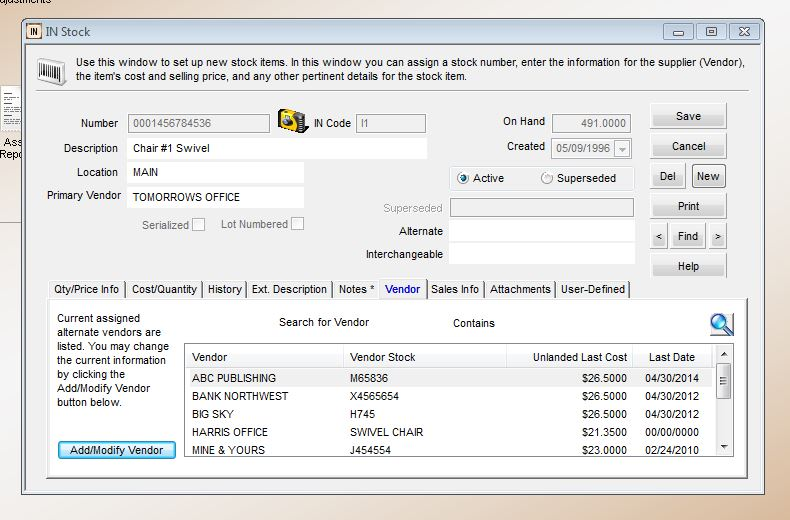Viewport: 790px width, 520px height.
Task: Toggle the Lot Numbered checkbox
Action: pyautogui.click(x=298, y=224)
